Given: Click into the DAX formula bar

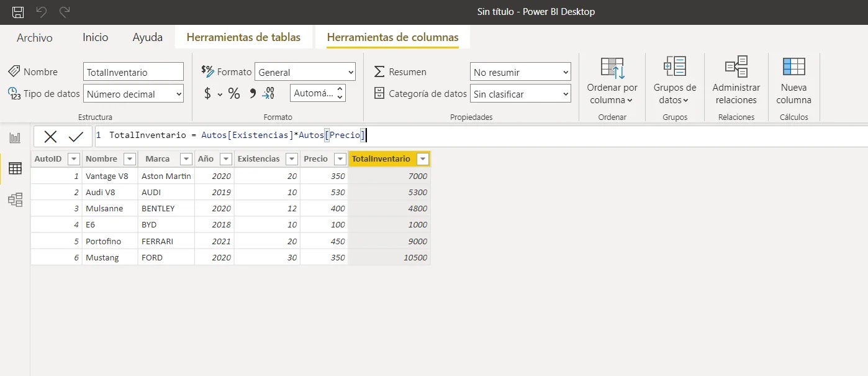Looking at the screenshot, I should pyautogui.click(x=481, y=136).
